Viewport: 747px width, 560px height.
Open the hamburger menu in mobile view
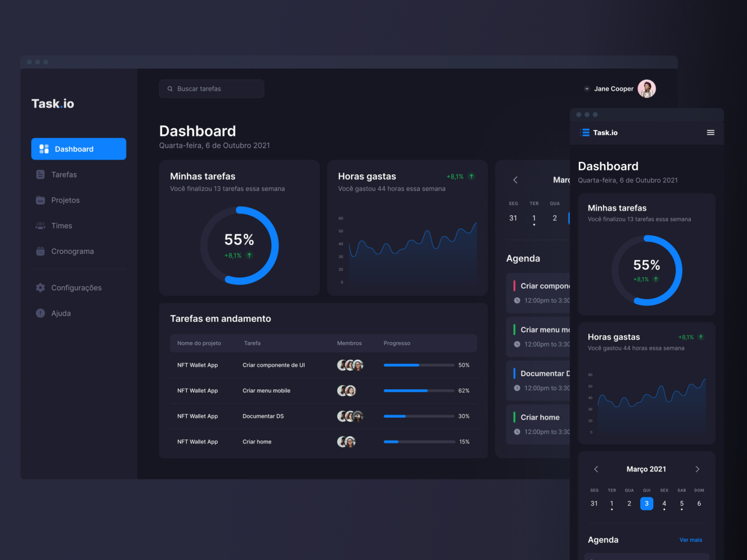click(710, 133)
